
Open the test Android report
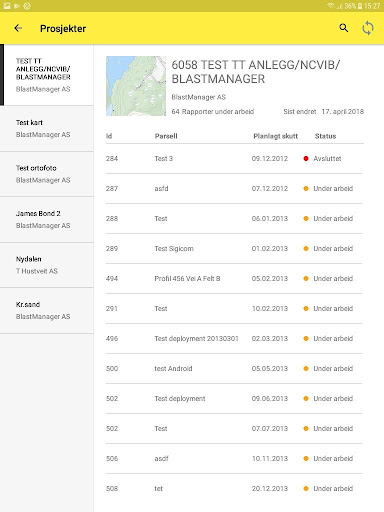[234, 369]
